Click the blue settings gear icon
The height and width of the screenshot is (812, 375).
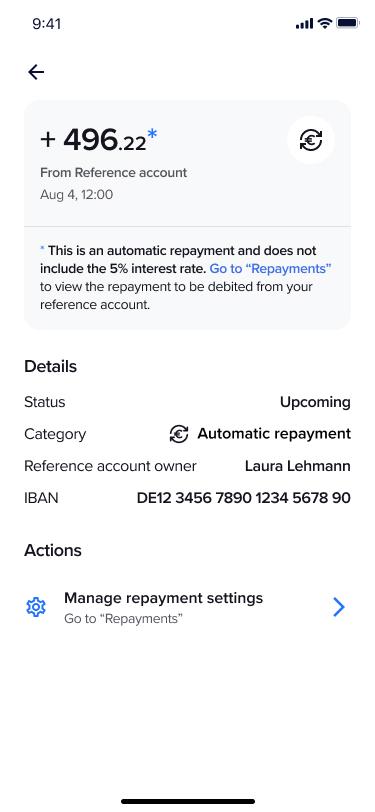(36, 607)
